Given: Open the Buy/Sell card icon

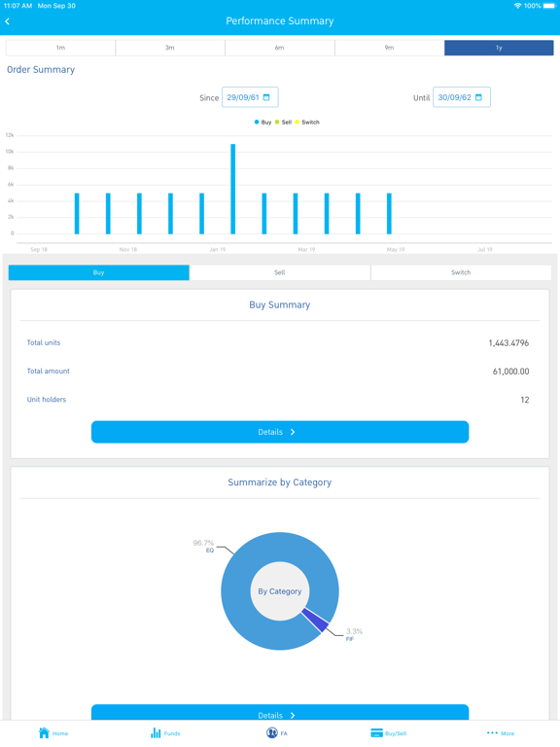Looking at the screenshot, I should [x=376, y=732].
